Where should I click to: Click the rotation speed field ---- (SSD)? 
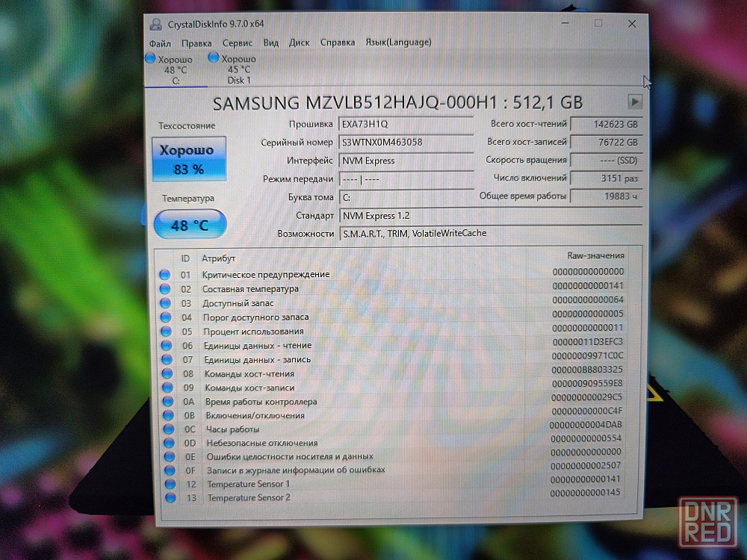606,161
